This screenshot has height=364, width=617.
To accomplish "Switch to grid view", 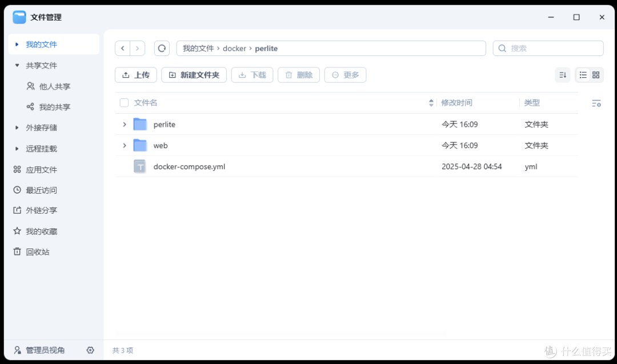I will click(x=595, y=75).
